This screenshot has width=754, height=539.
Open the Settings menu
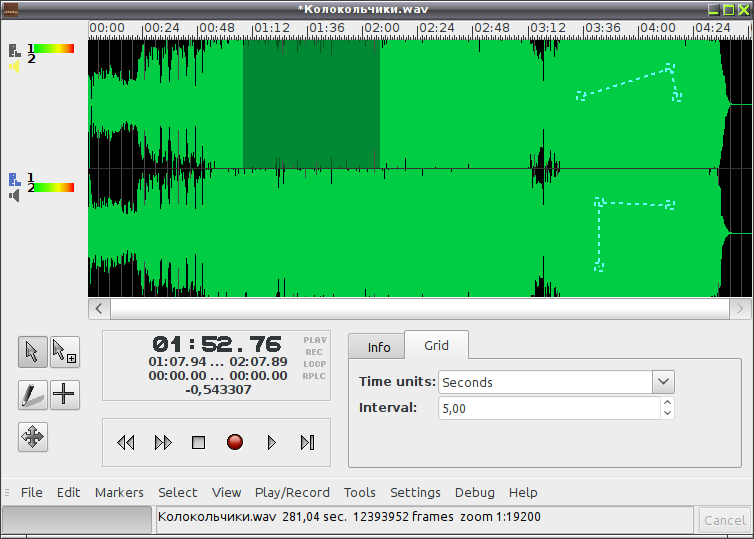tap(415, 492)
